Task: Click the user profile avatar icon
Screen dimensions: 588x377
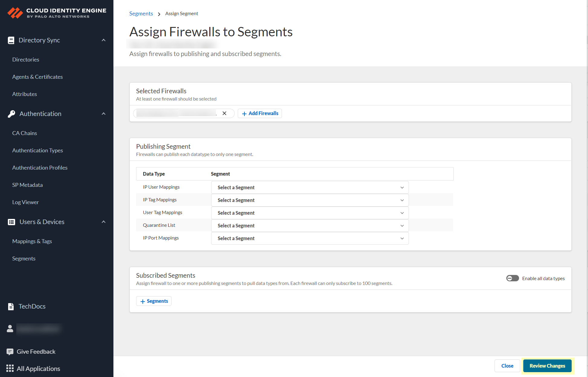Action: click(10, 329)
